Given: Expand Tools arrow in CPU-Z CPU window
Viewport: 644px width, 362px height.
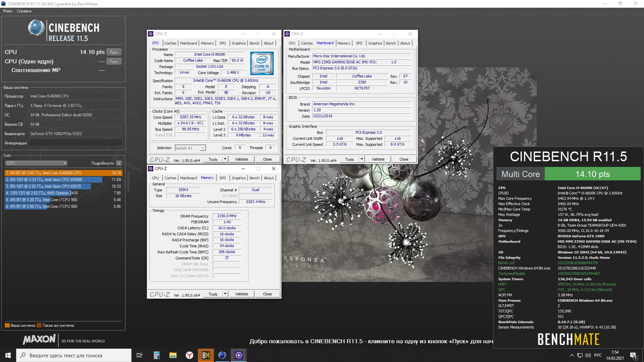Looking at the screenshot, I should tap(225, 159).
